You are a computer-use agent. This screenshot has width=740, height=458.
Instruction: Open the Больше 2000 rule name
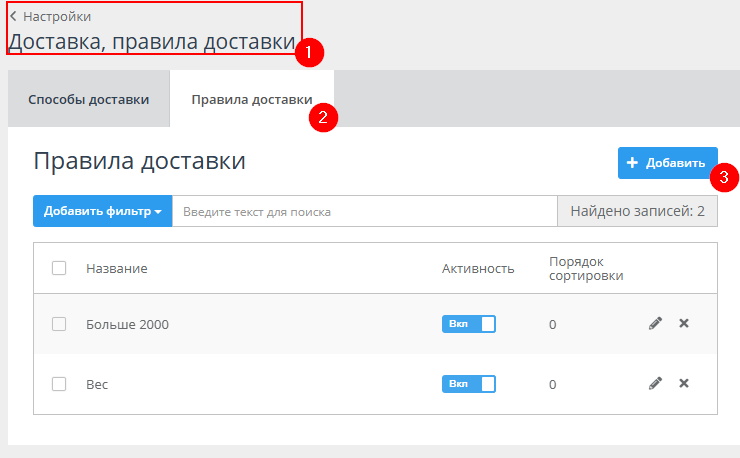pos(127,324)
